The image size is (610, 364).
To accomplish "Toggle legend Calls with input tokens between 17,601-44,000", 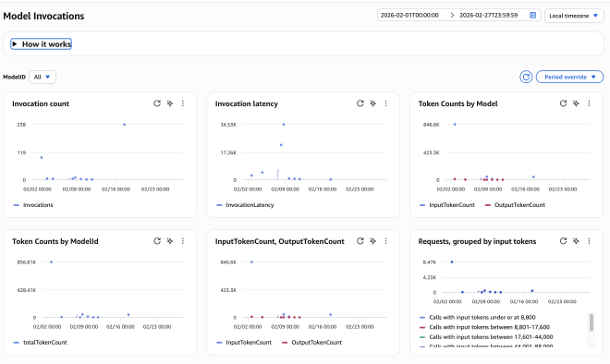I will [x=486, y=337].
